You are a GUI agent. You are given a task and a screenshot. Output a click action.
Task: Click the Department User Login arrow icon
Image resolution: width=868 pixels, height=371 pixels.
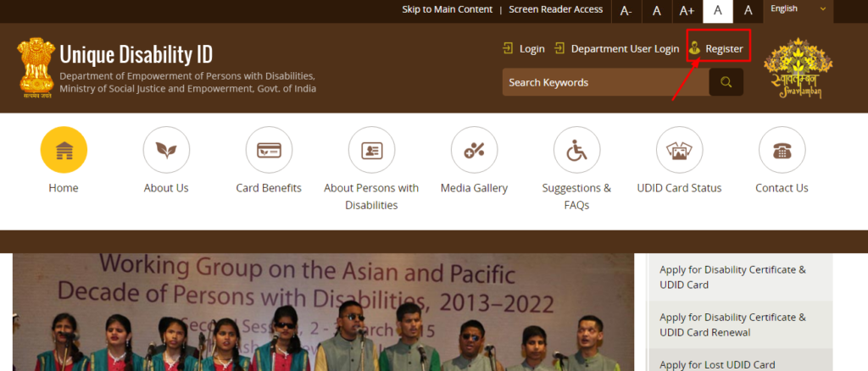tap(559, 48)
